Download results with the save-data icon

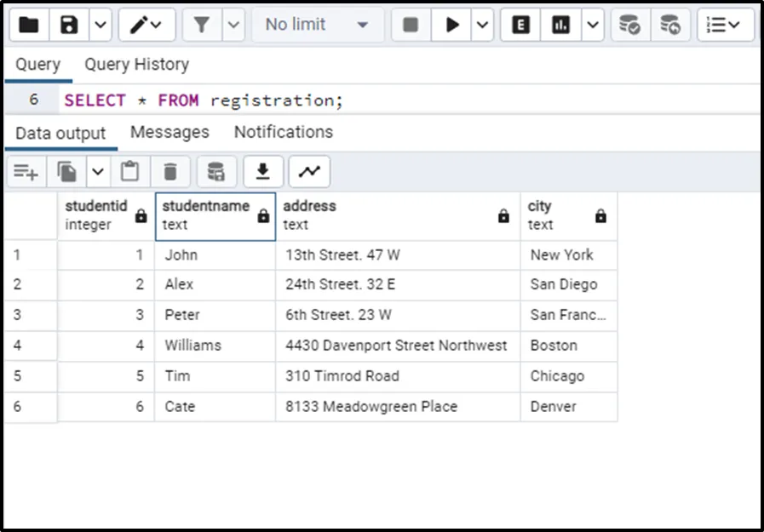(263, 172)
